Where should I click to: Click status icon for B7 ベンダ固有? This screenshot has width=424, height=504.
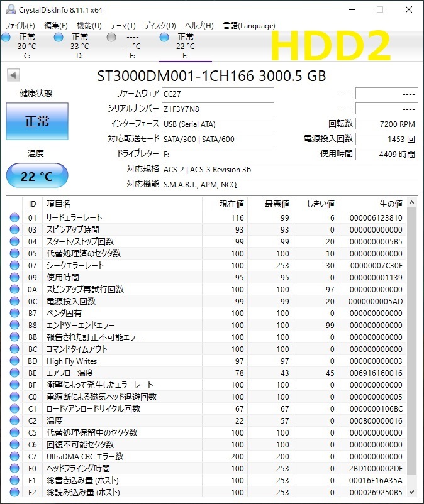click(x=14, y=313)
